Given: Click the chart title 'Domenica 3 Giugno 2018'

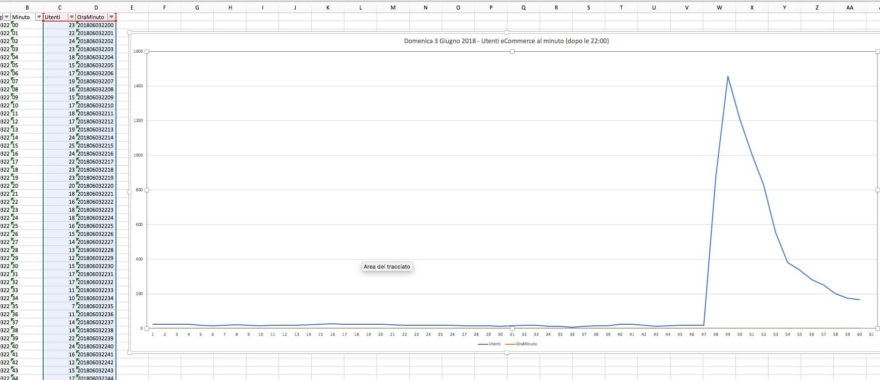Looking at the screenshot, I should 506,41.
